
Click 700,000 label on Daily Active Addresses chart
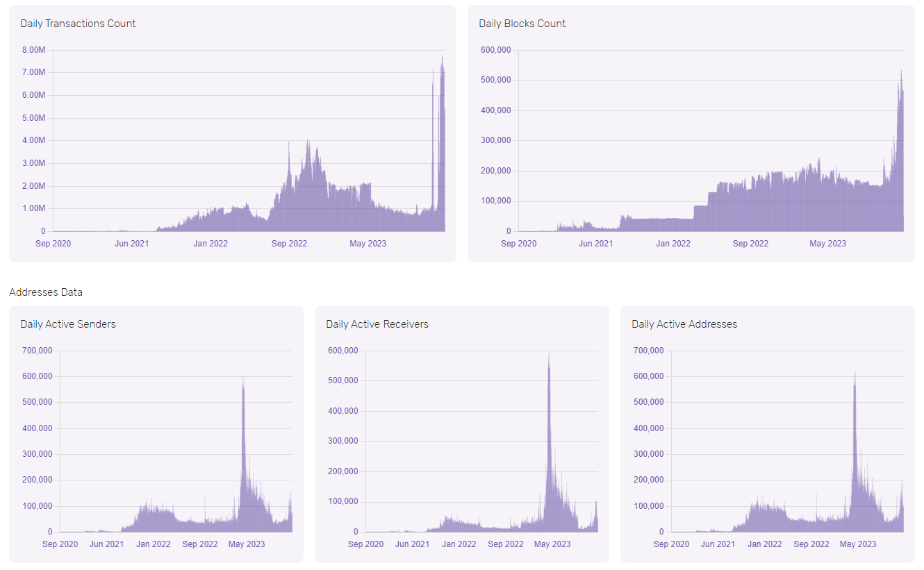click(x=648, y=351)
